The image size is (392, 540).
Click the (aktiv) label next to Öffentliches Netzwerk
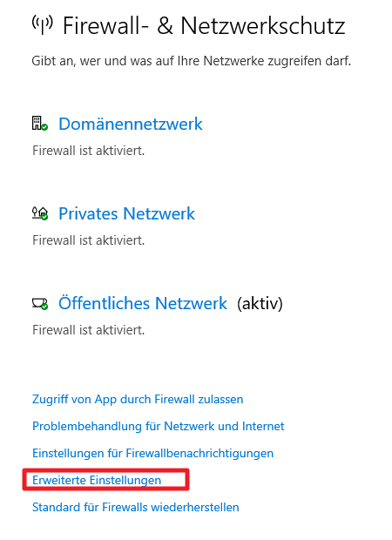[260, 304]
